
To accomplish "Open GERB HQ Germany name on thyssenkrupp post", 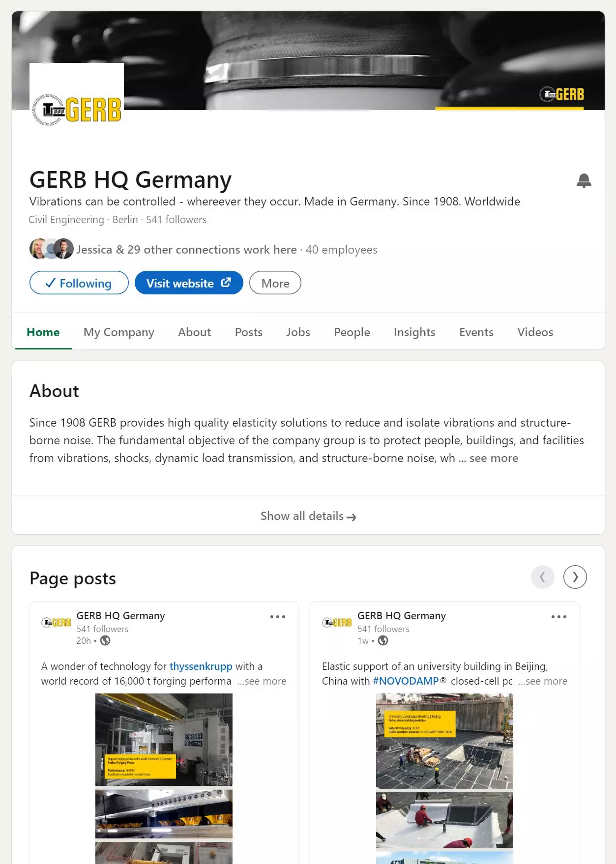I will click(121, 616).
